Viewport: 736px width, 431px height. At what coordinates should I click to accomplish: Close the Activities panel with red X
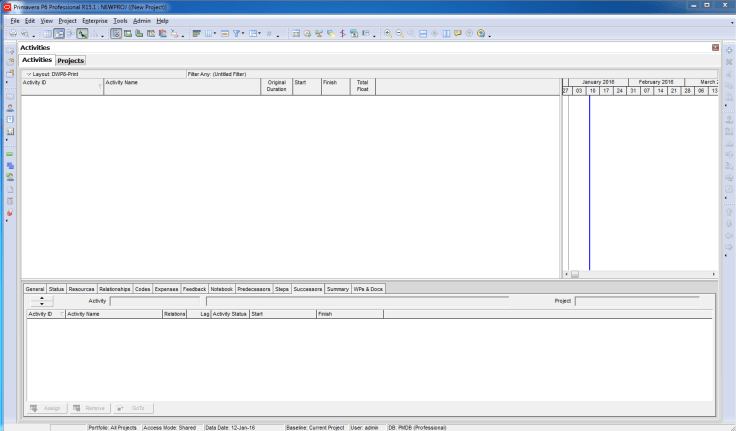point(715,47)
